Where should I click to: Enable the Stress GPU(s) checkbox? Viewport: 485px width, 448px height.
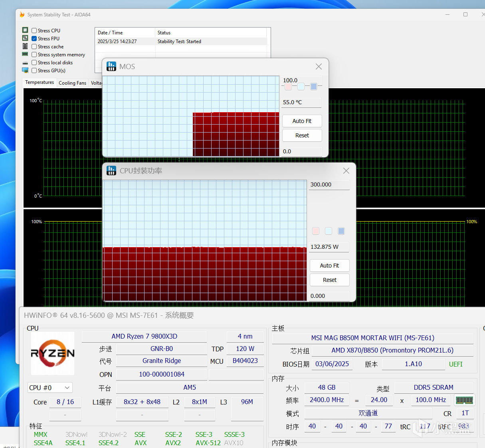[34, 70]
